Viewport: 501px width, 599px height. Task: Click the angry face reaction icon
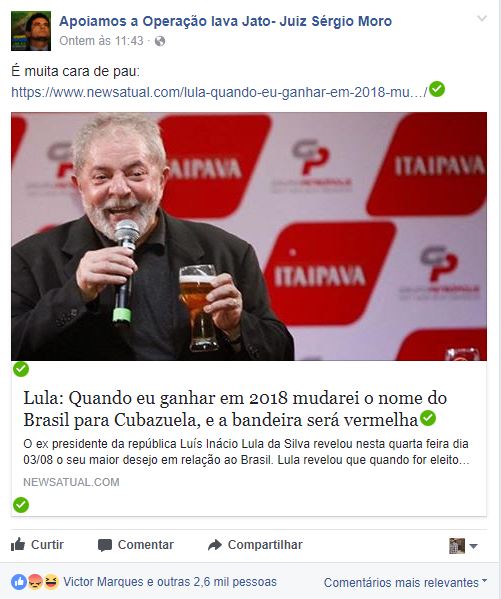(35, 582)
